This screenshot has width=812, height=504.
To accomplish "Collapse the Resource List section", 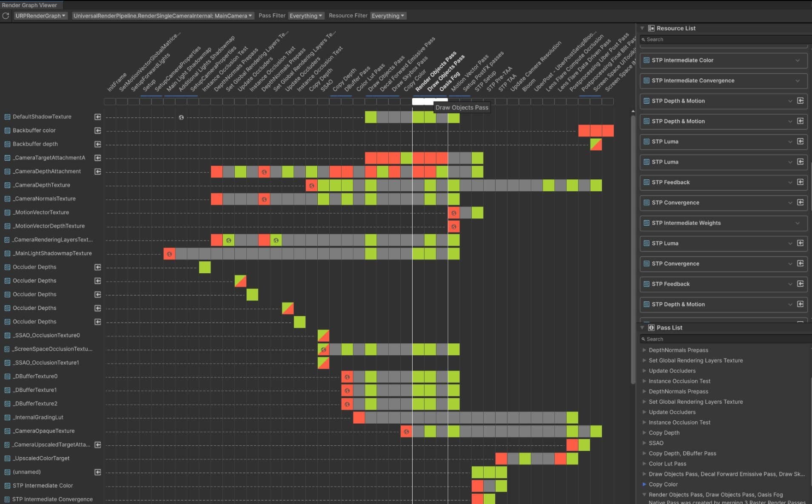I will [x=642, y=28].
